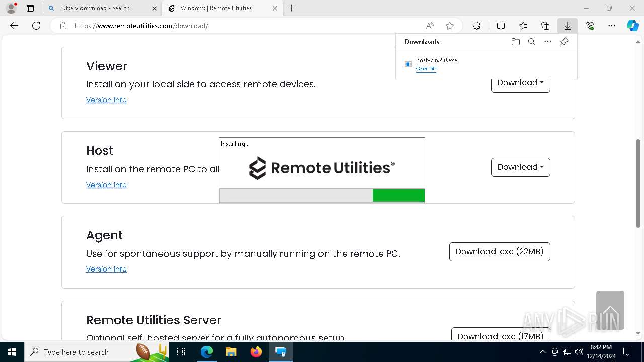This screenshot has height=362, width=644.
Task: Open More options in the Downloads panel
Action: click(548, 42)
